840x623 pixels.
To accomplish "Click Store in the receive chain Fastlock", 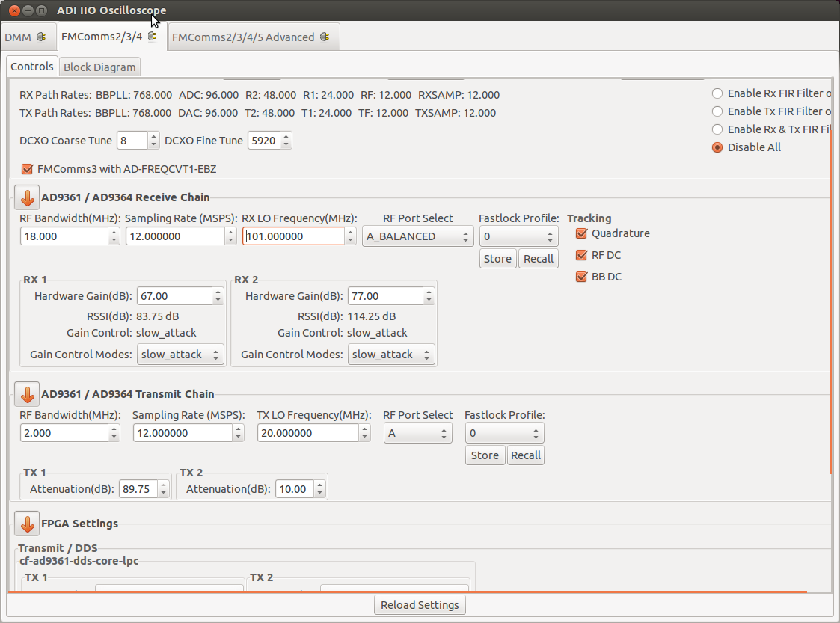I will coord(497,259).
